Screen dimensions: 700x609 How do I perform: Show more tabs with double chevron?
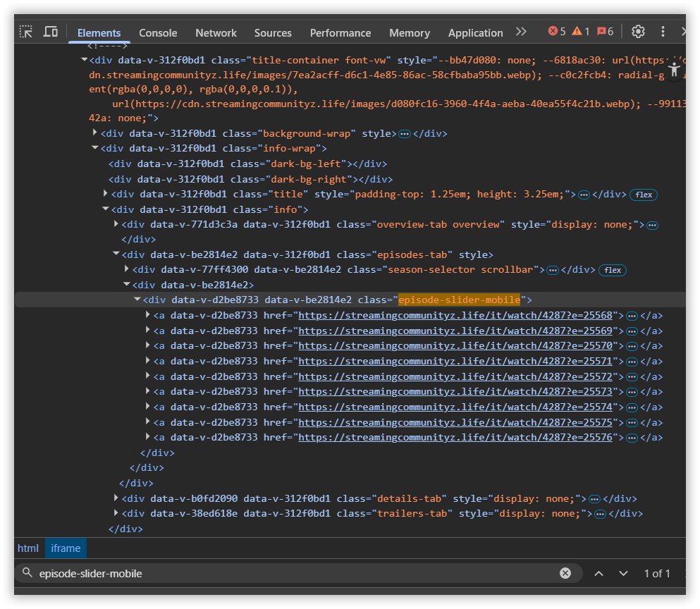pos(521,32)
